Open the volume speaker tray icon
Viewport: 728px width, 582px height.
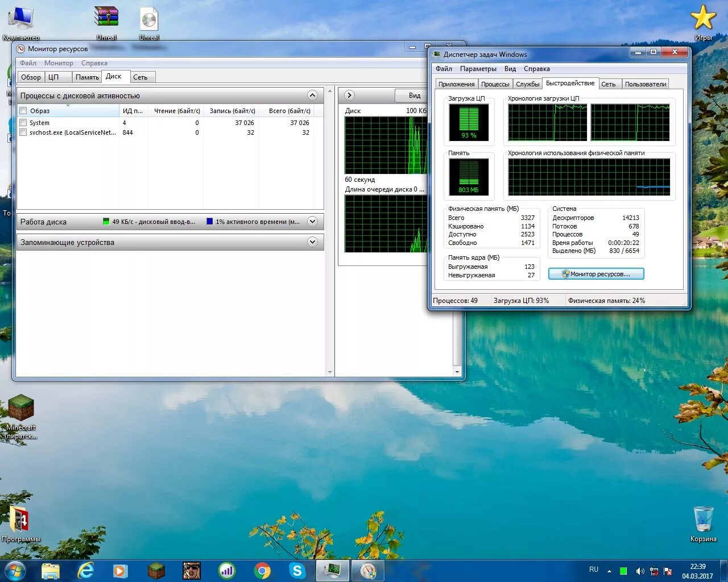pos(639,571)
